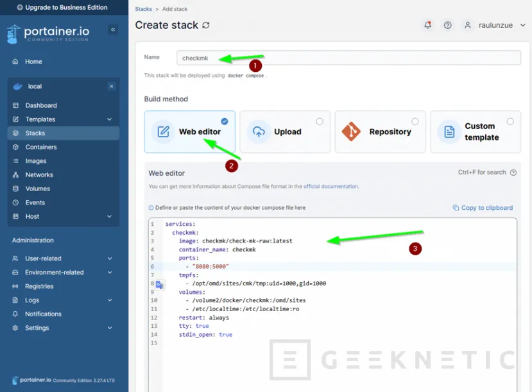Viewport: 532px width, 392px height.
Task: Select the local environment label
Action: 35,87
